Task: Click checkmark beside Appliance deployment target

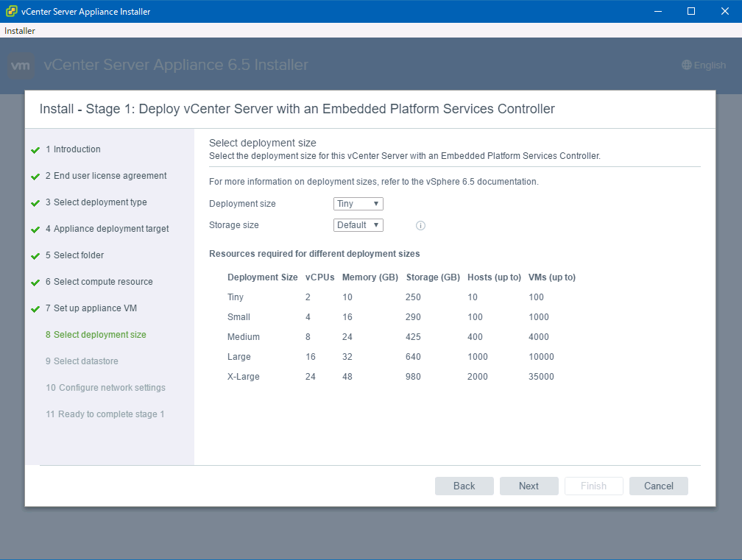Action: [x=35, y=230]
